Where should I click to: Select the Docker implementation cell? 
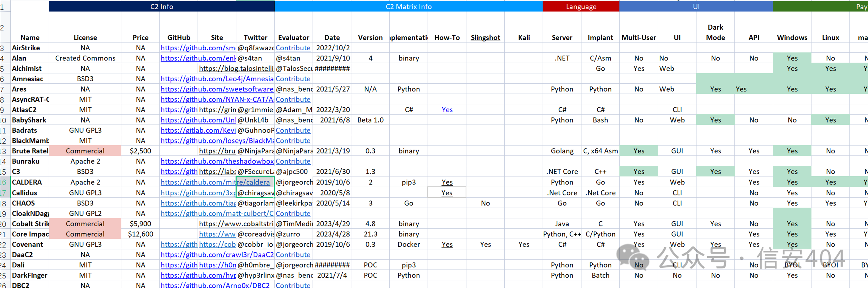click(408, 245)
